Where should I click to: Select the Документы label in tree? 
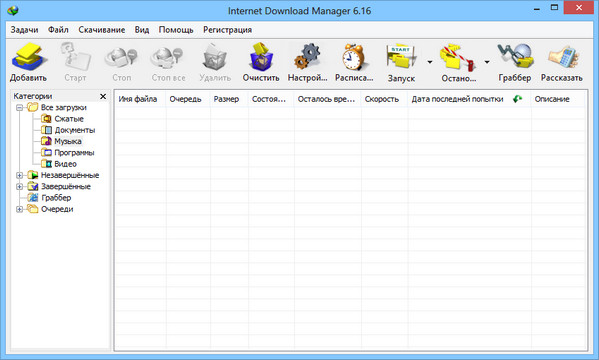pyautogui.click(x=75, y=130)
